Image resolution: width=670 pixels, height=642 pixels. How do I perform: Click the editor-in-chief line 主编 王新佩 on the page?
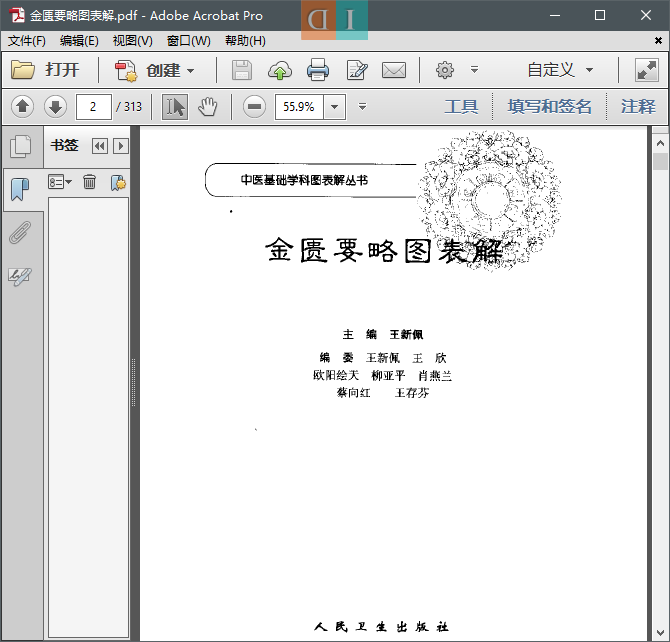(383, 334)
